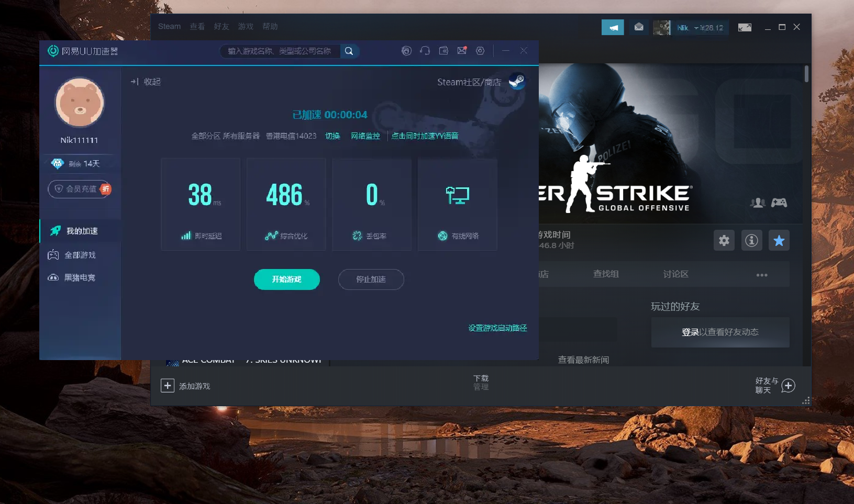
Task: Open 网络监控 network monitor link
Action: [365, 136]
